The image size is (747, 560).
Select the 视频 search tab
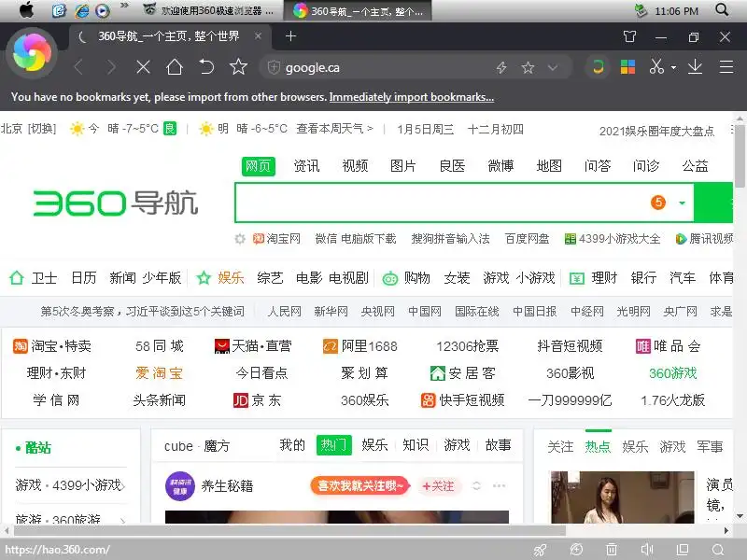(355, 166)
